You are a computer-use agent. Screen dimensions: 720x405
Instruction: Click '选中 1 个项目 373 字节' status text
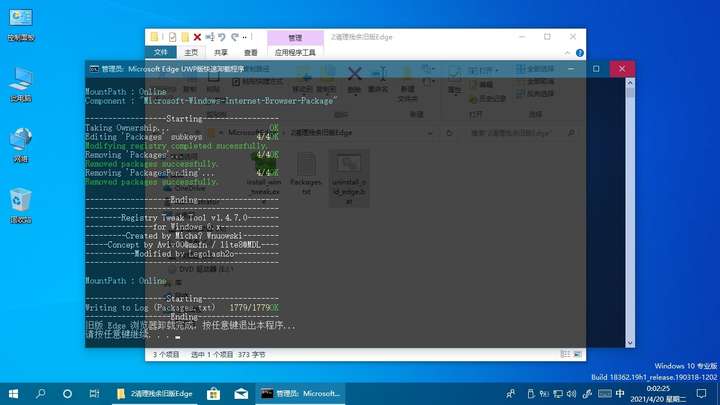[228, 354]
